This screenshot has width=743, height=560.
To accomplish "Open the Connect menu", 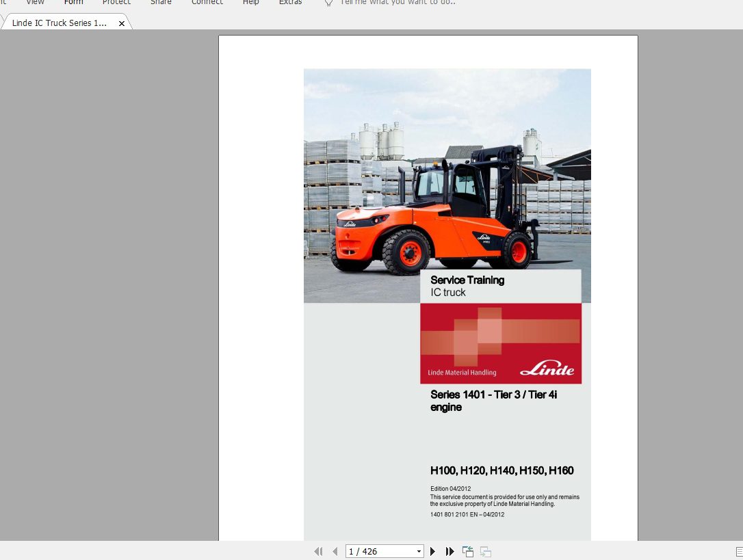I will (207, 2).
